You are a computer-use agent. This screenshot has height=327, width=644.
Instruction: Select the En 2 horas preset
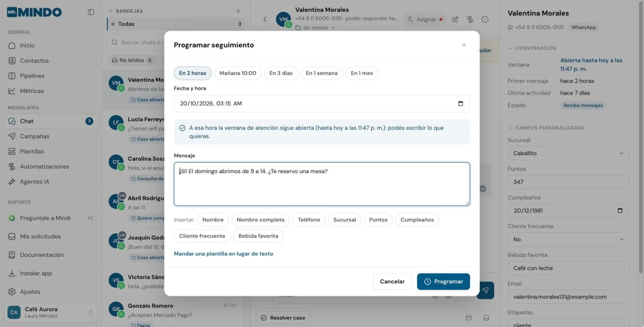pos(193,73)
